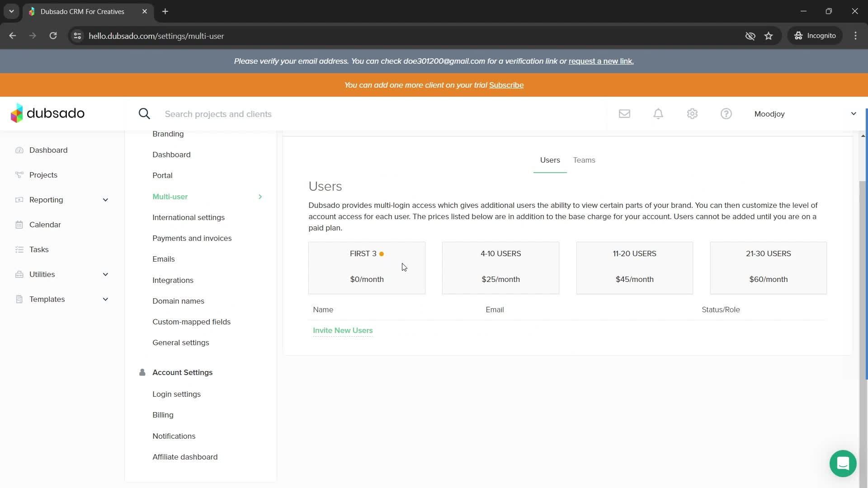Open Billing settings

point(163,415)
